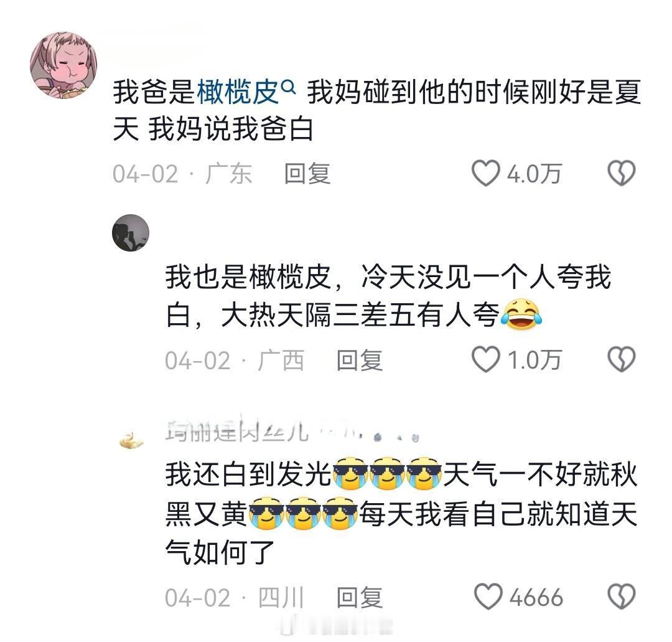Reply to the Guangxi comment via 回复
This screenshot has width=672, height=642.
coord(360,361)
